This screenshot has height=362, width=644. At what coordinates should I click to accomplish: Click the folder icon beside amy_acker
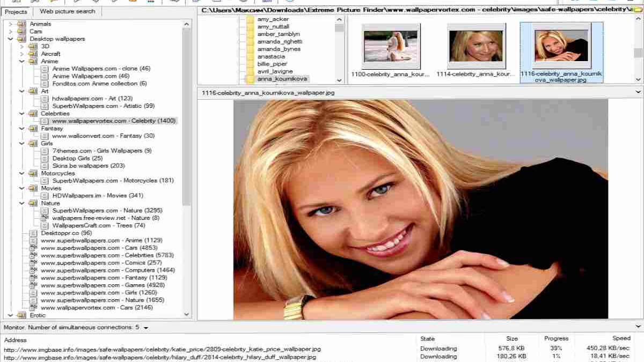[x=250, y=19]
